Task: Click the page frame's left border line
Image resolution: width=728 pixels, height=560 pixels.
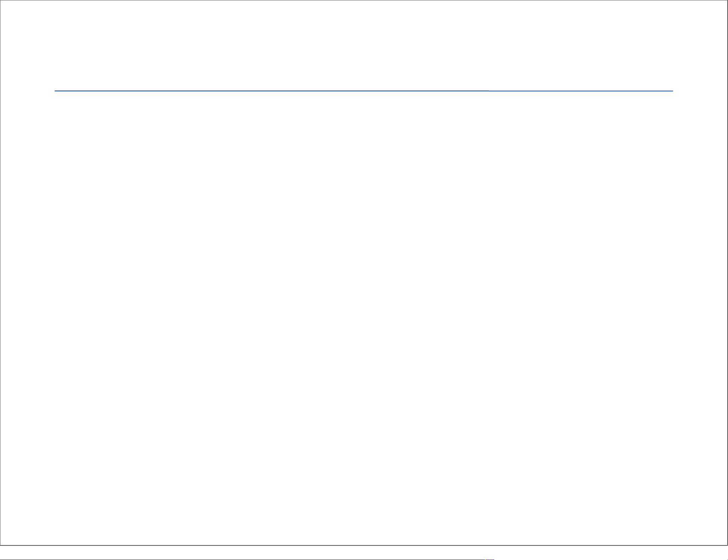Action: [x=0, y=273]
